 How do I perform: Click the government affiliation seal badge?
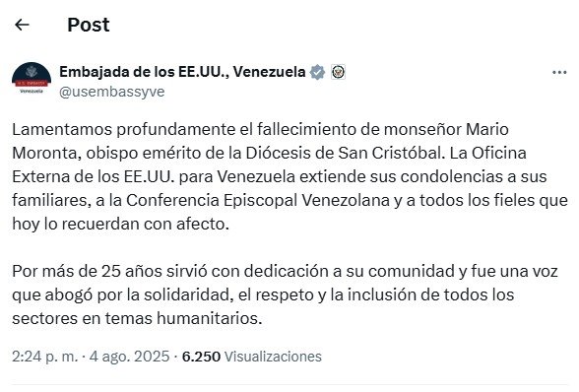point(338,72)
